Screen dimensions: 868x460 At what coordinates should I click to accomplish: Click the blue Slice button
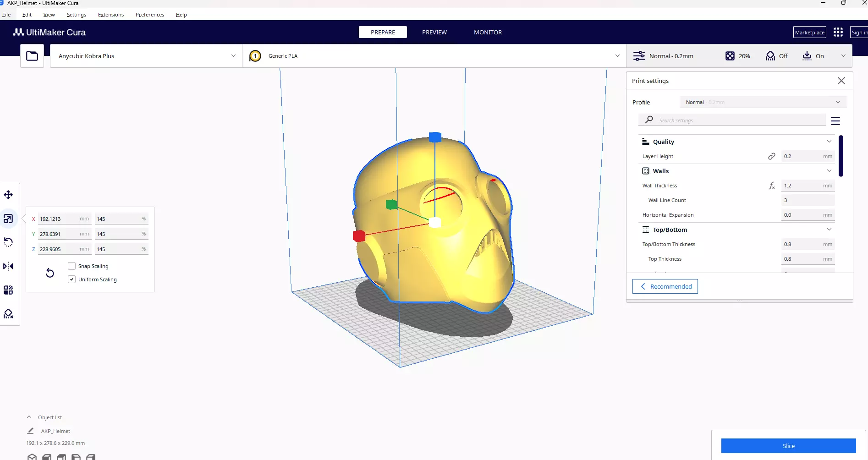788,446
